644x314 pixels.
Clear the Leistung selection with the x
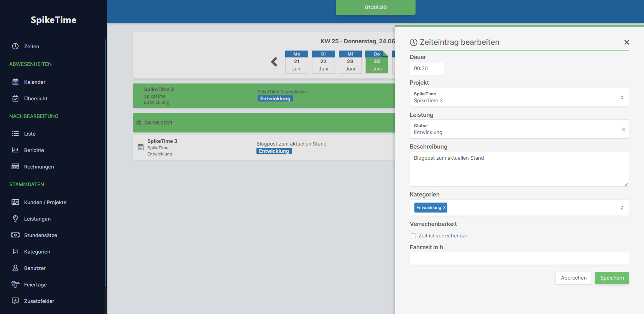pos(623,129)
